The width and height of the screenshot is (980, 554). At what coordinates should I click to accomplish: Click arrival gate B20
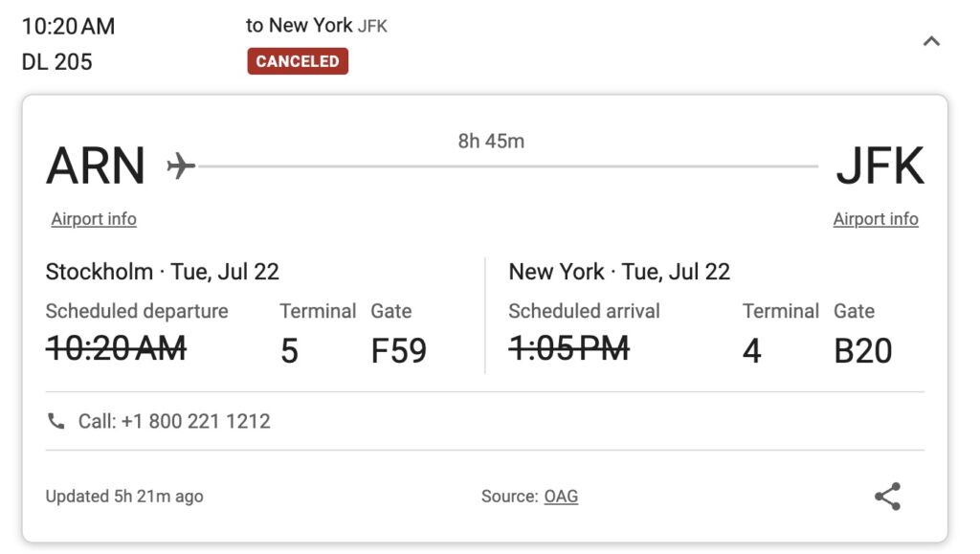click(863, 350)
